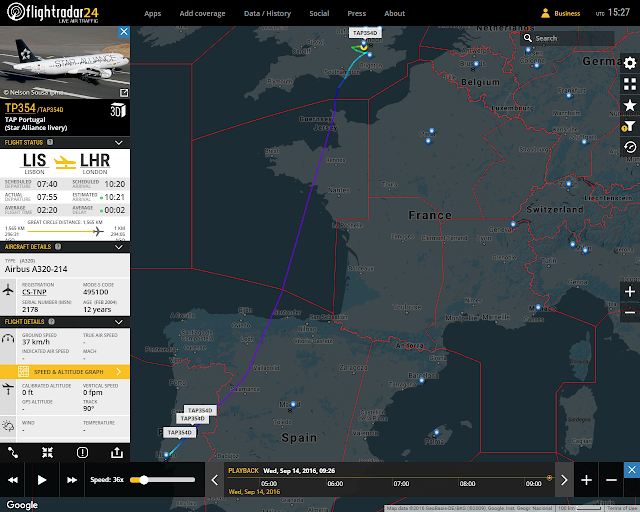Click the UTC clock display

click(613, 13)
